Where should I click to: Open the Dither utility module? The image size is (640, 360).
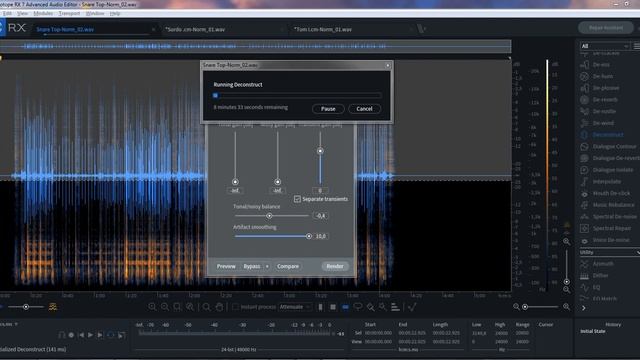[x=600, y=276]
